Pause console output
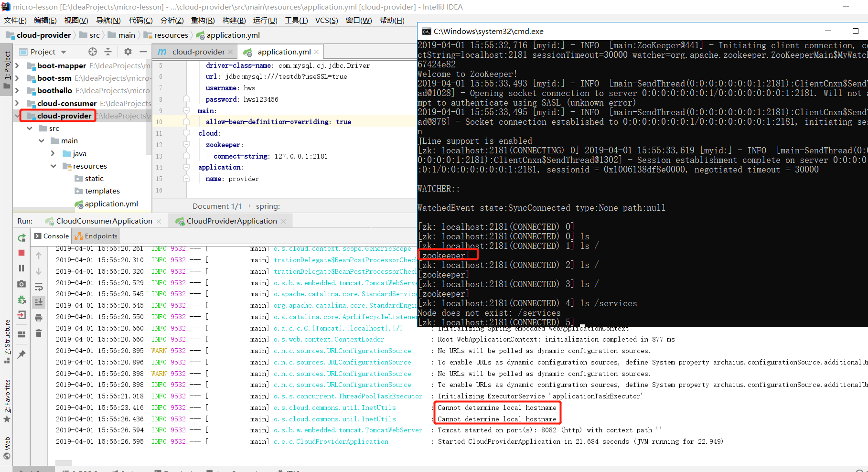868x472 pixels. tap(22, 268)
